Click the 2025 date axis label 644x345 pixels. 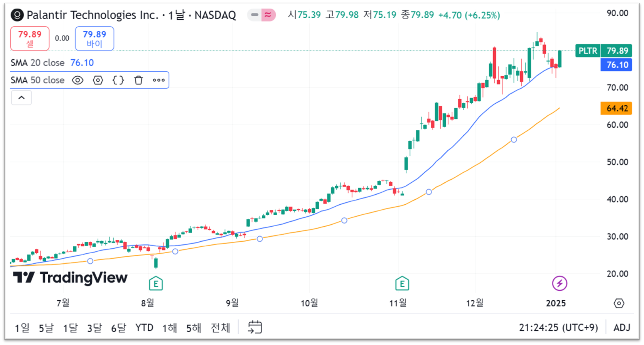point(556,303)
